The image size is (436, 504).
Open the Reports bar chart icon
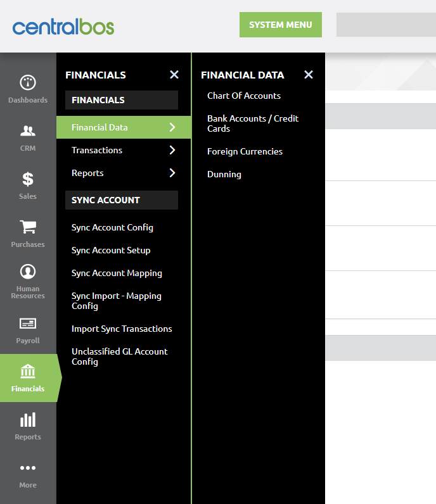click(28, 420)
